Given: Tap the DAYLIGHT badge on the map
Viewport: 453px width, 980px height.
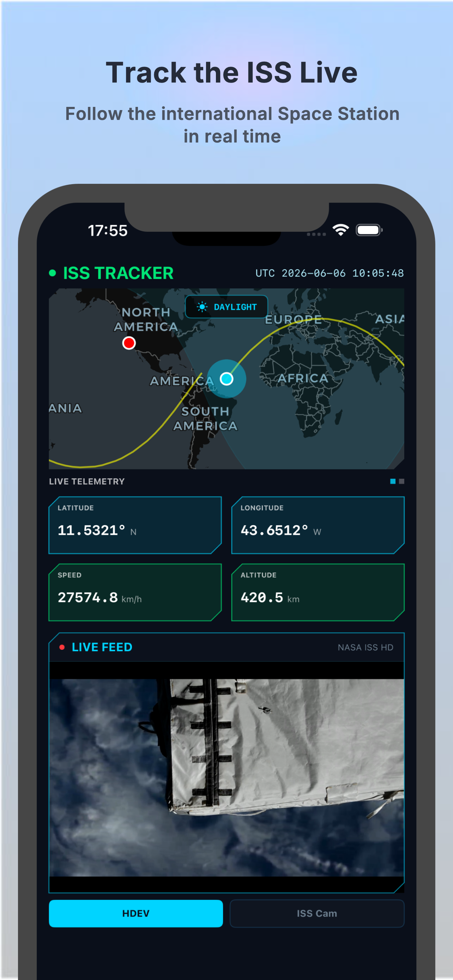Looking at the screenshot, I should [226, 307].
